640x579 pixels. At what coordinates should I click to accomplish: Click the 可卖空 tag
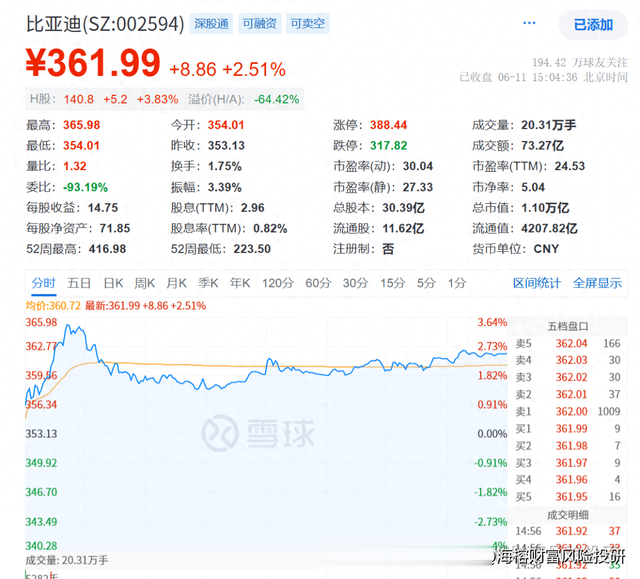[307, 24]
